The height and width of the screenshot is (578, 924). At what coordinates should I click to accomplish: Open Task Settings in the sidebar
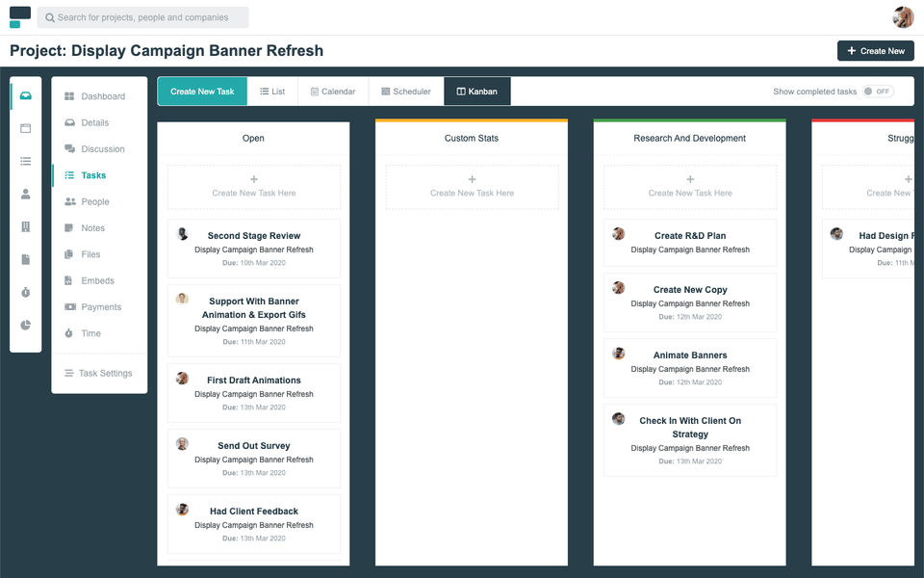click(x=99, y=374)
